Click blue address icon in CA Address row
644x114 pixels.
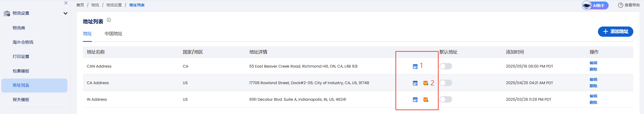pyautogui.click(x=415, y=83)
